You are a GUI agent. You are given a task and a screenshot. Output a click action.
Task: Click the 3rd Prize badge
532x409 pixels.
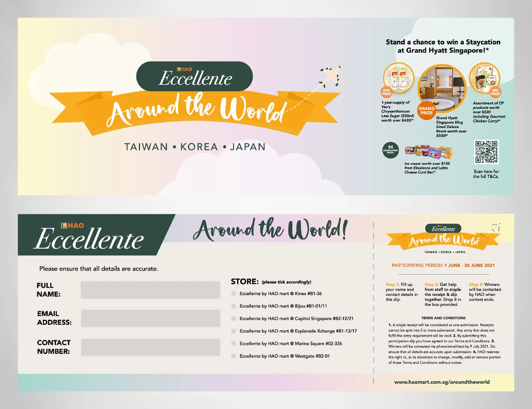[x=495, y=92]
